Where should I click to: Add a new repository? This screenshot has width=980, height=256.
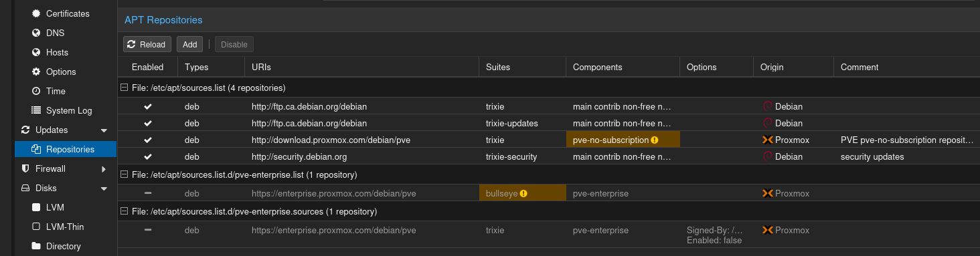pyautogui.click(x=190, y=44)
